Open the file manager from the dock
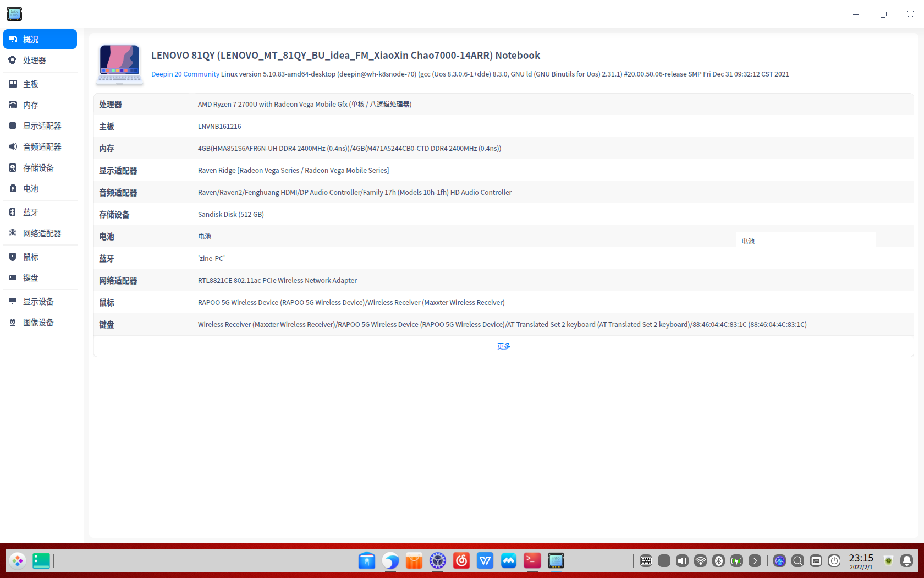This screenshot has height=578, width=924. pyautogui.click(x=367, y=561)
